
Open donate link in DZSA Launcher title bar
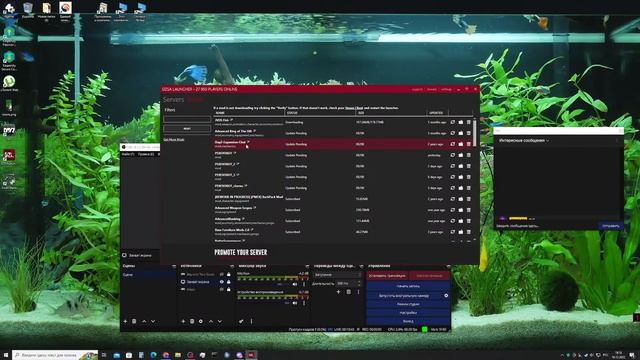pyautogui.click(x=431, y=89)
